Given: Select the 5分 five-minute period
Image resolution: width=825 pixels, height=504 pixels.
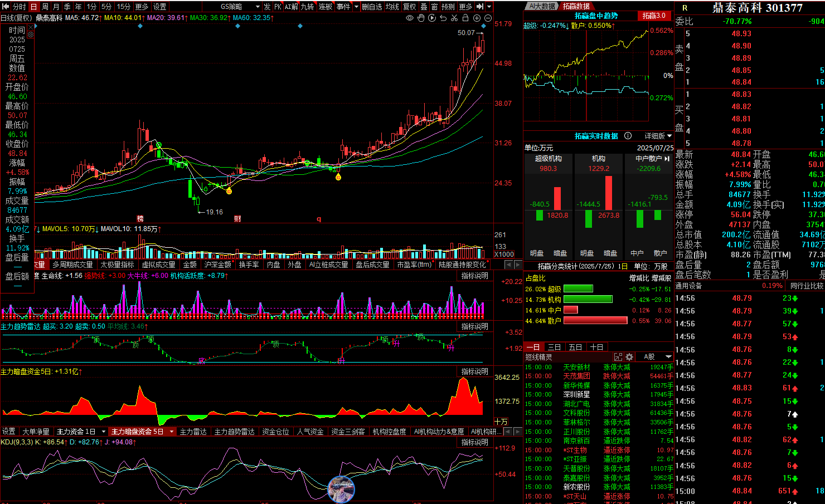Looking at the screenshot, I should coord(106,7).
